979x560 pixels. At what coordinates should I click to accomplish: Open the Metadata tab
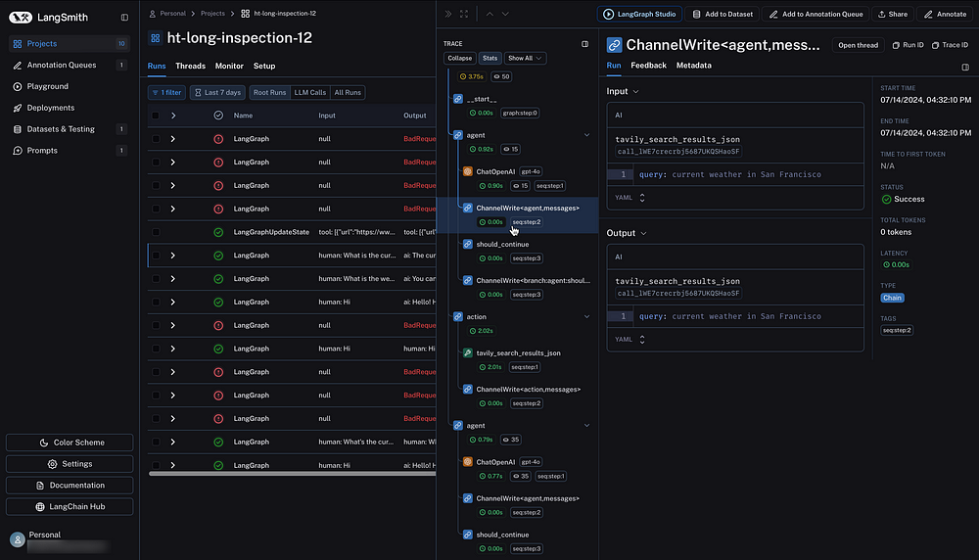(x=694, y=65)
